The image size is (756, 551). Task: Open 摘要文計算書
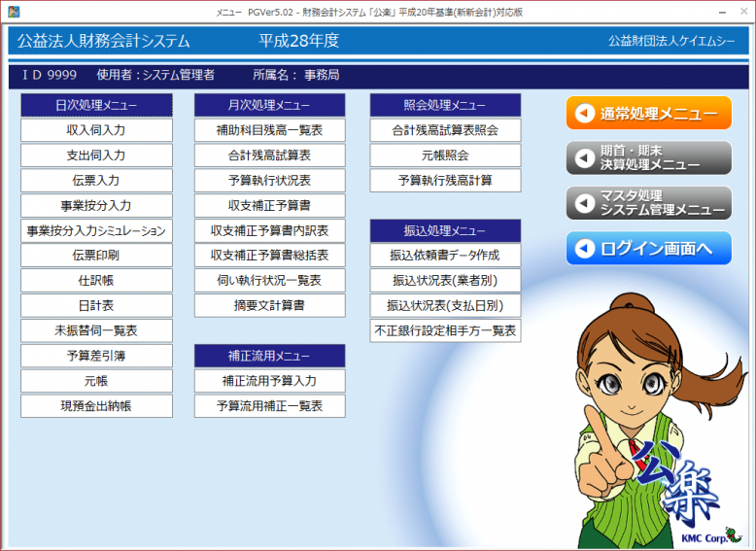coord(270,306)
